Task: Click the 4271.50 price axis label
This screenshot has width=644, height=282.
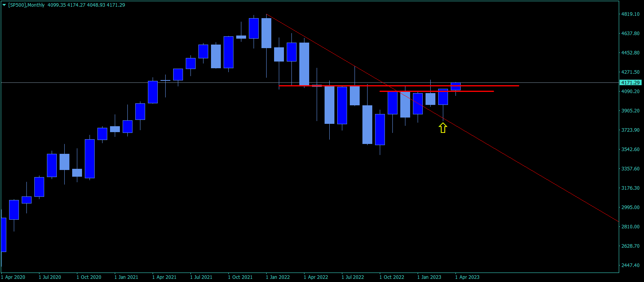Action: [x=631, y=72]
